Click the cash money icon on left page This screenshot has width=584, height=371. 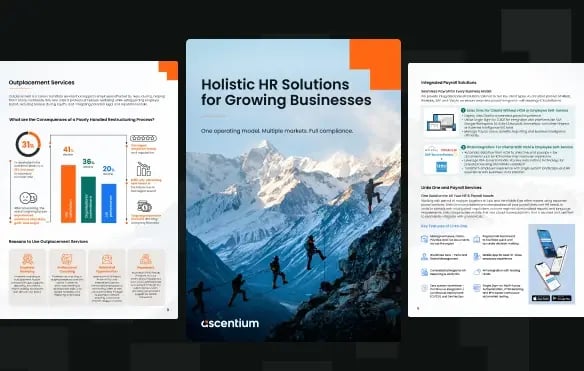(144, 206)
